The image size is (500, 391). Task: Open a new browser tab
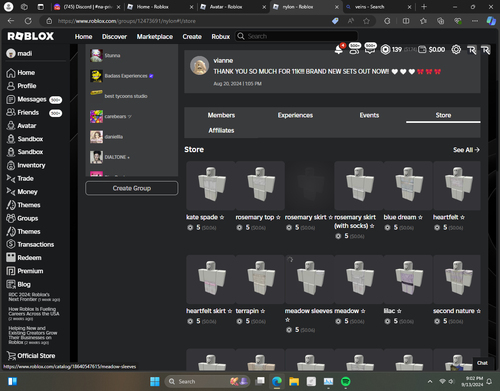pyautogui.click(x=424, y=7)
